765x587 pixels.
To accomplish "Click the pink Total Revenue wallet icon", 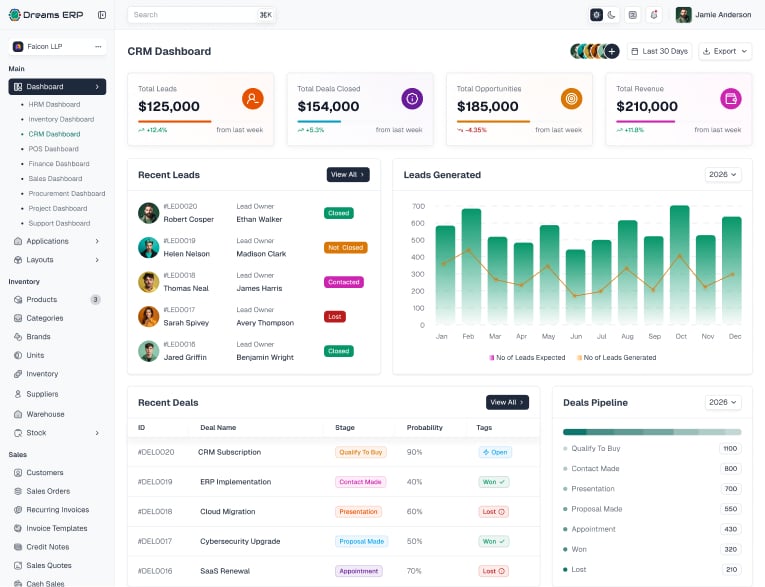I will coord(730,99).
